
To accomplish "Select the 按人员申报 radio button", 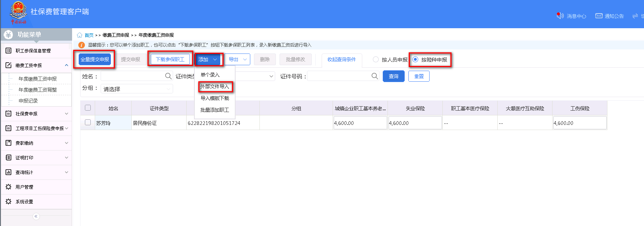I will coord(376,59).
